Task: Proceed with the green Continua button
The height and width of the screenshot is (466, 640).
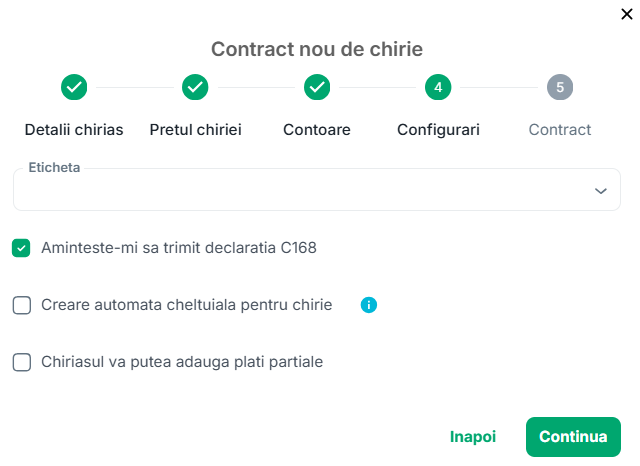Action: (573, 437)
